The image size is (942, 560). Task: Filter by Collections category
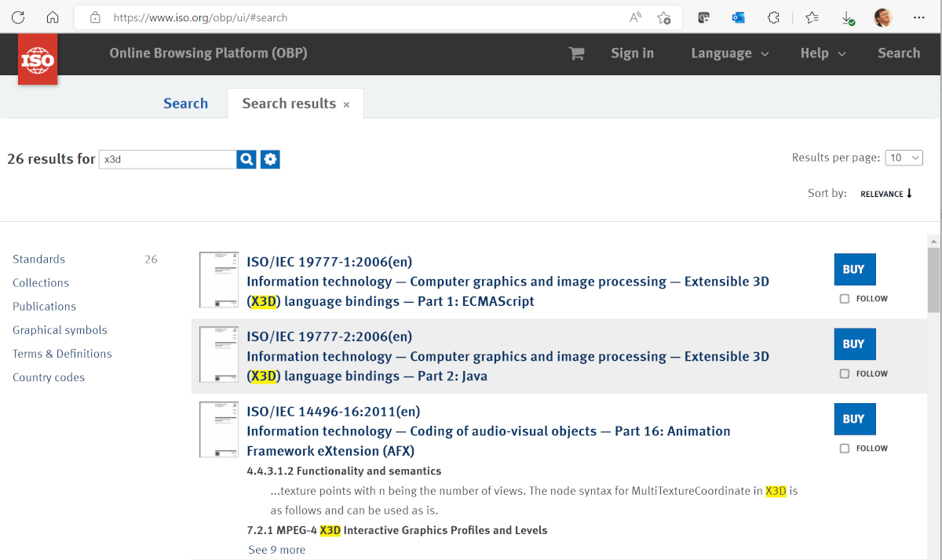41,283
